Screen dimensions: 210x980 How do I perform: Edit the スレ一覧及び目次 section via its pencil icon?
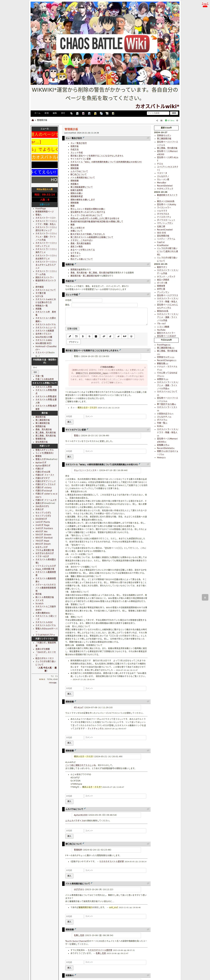(x=83, y=138)
